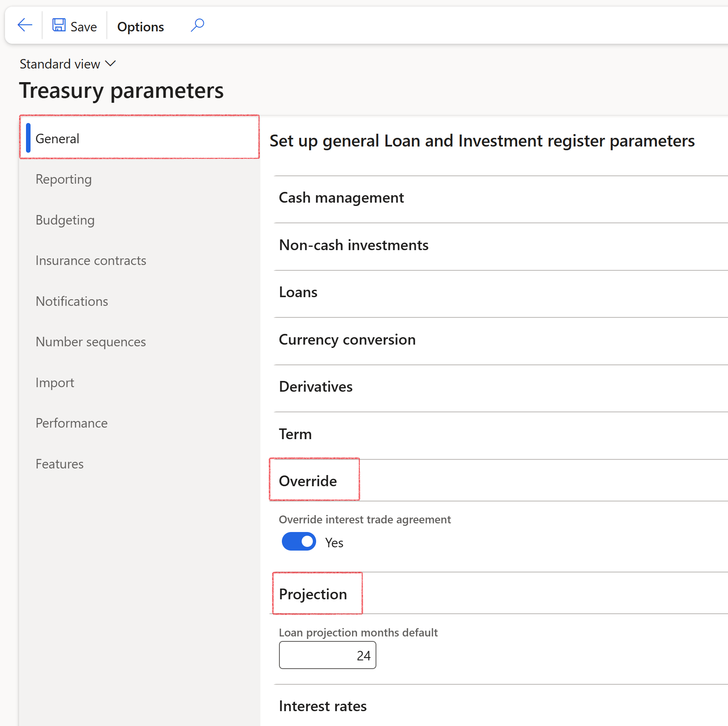Open the Performance tab
The height and width of the screenshot is (726, 728).
(x=71, y=423)
